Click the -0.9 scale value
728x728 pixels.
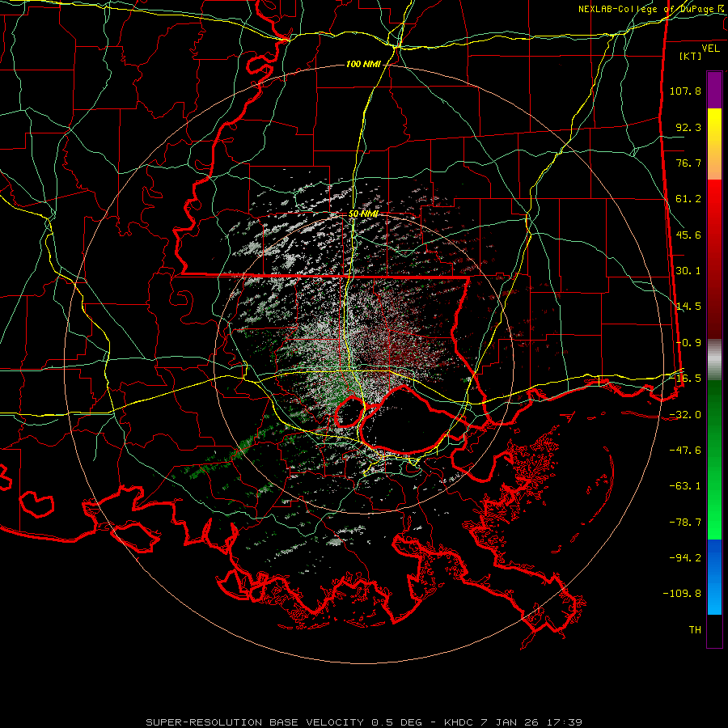(x=688, y=343)
